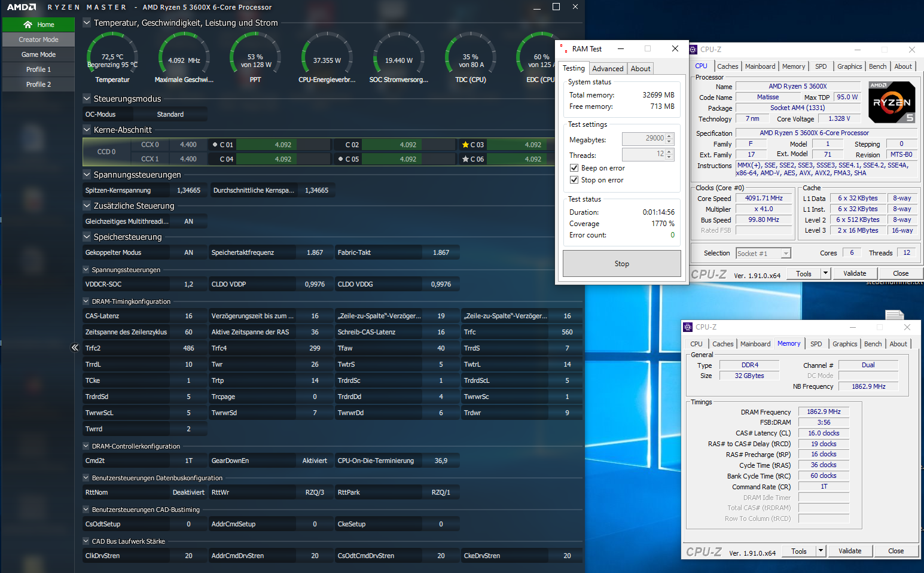Click Validate in lower CPU-Z window
Screen dimensions: 924x573
[x=850, y=551]
